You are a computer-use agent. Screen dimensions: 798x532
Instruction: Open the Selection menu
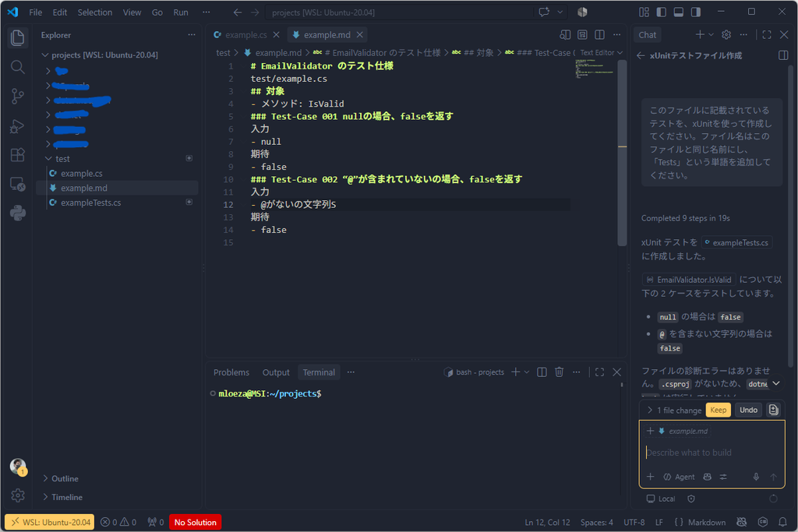point(94,12)
